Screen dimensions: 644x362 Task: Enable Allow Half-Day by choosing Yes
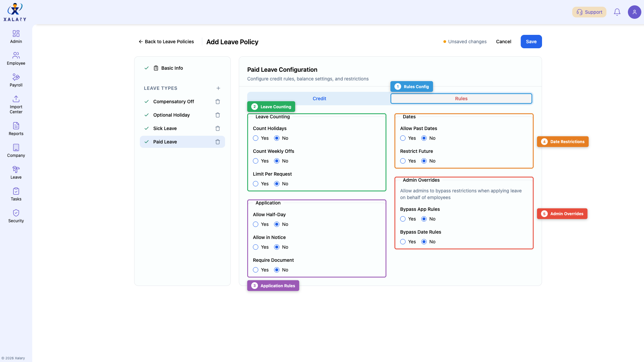coord(256,224)
